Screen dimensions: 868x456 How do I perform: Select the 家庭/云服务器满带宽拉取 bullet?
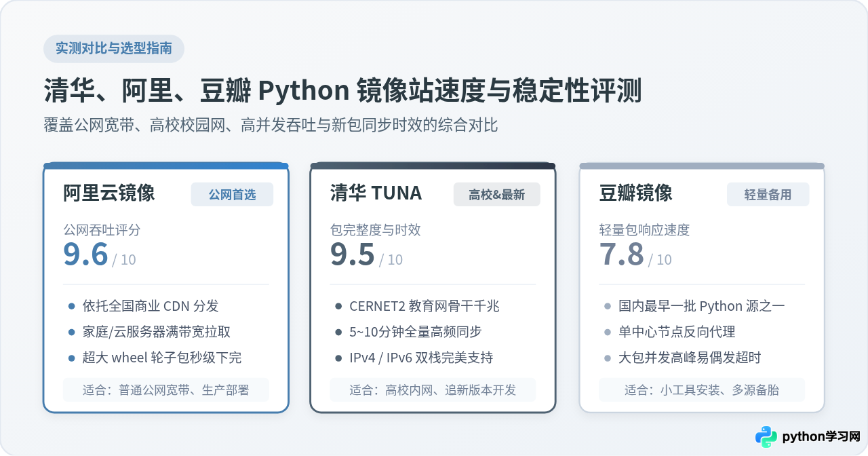point(157,332)
